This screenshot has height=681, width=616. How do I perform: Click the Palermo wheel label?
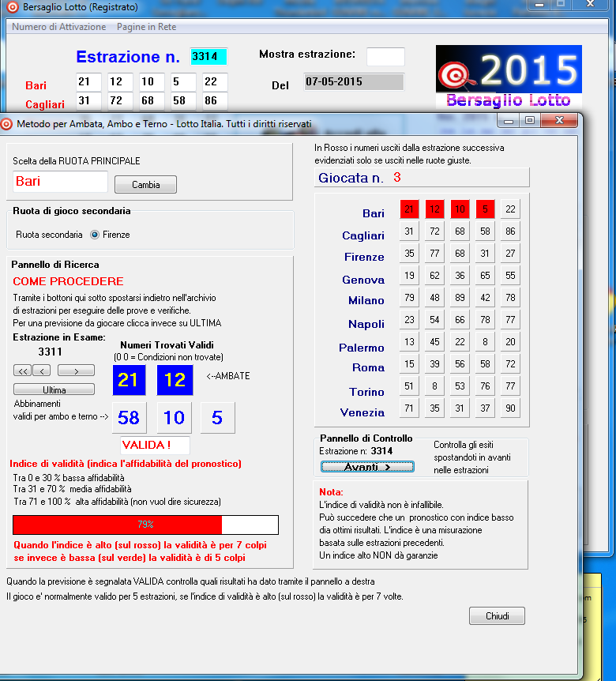361,348
